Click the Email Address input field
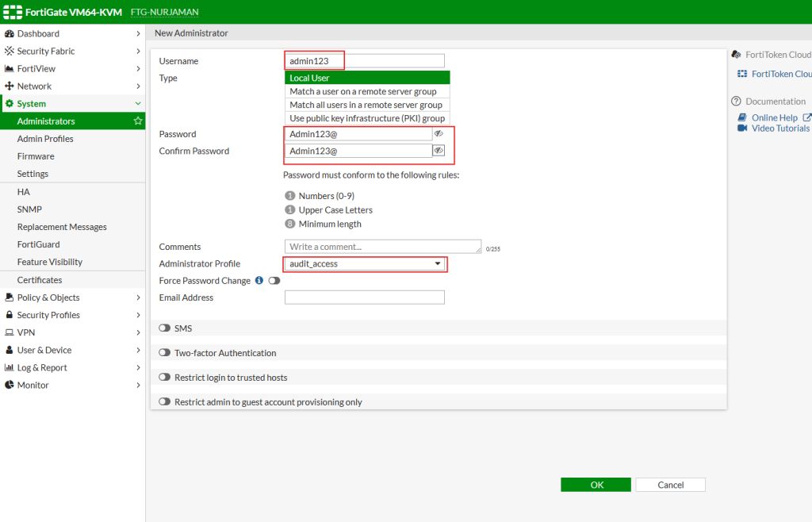This screenshot has height=522, width=812. coord(365,297)
